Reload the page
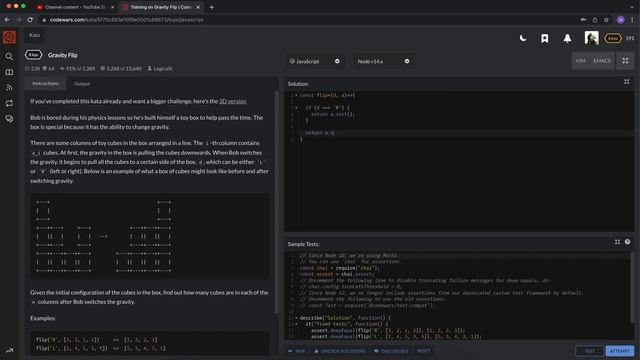This screenshot has width=640, height=360. [30, 20]
